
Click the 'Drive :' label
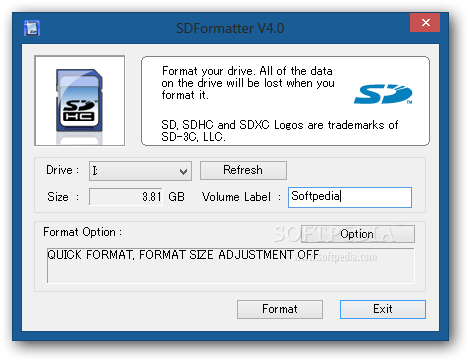pyautogui.click(x=62, y=170)
